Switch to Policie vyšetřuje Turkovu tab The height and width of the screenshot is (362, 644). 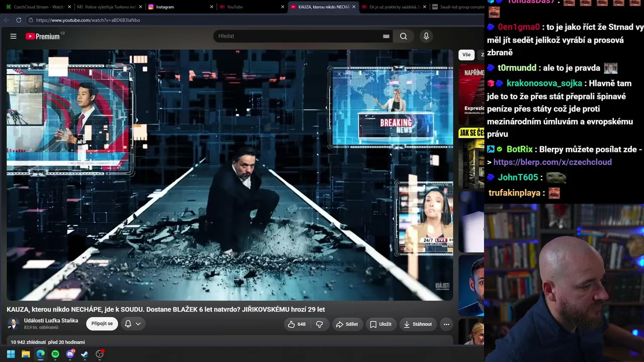point(108,7)
